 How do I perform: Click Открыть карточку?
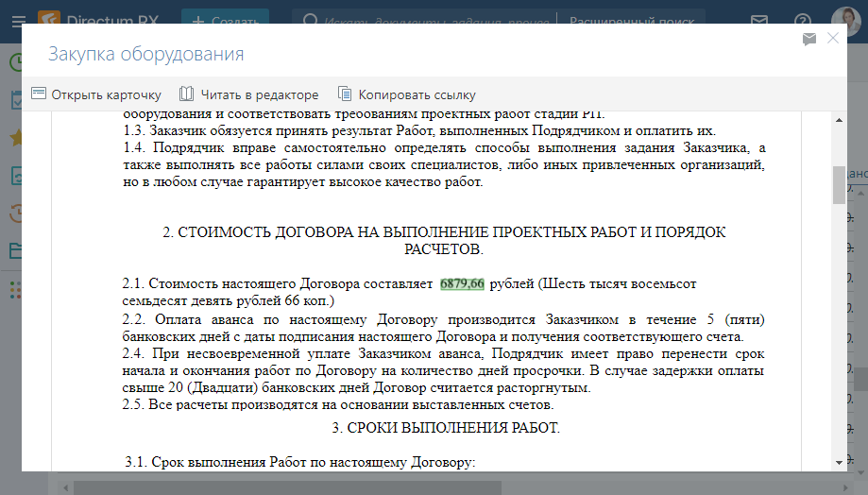pyautogui.click(x=96, y=94)
